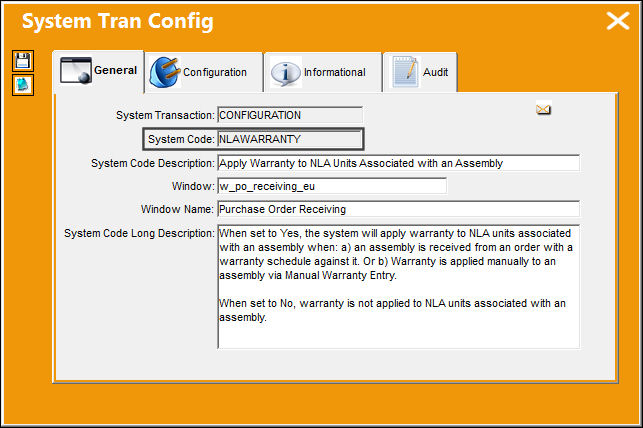Click the "Window Name:" label

tap(177, 209)
